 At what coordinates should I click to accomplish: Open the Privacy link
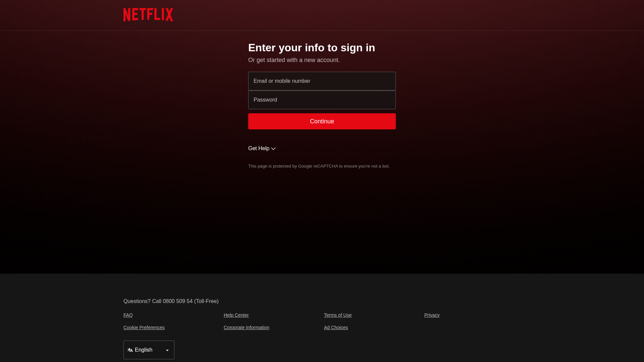432,315
